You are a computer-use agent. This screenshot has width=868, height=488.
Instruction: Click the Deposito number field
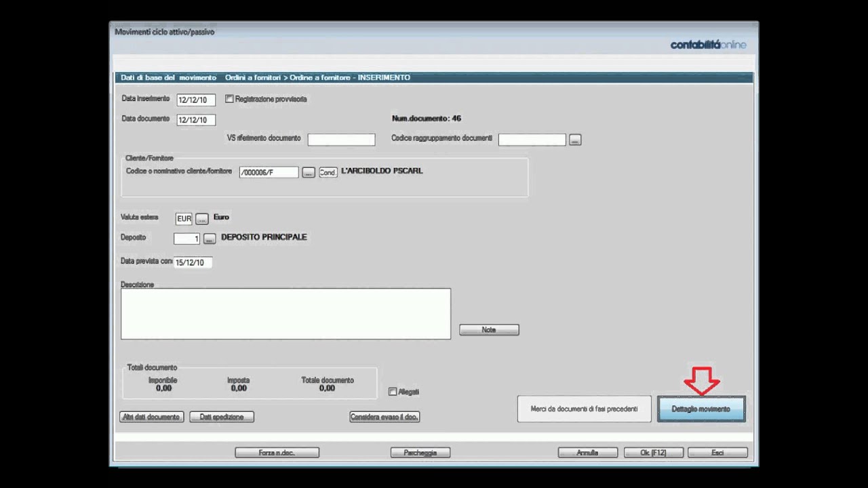(187, 239)
